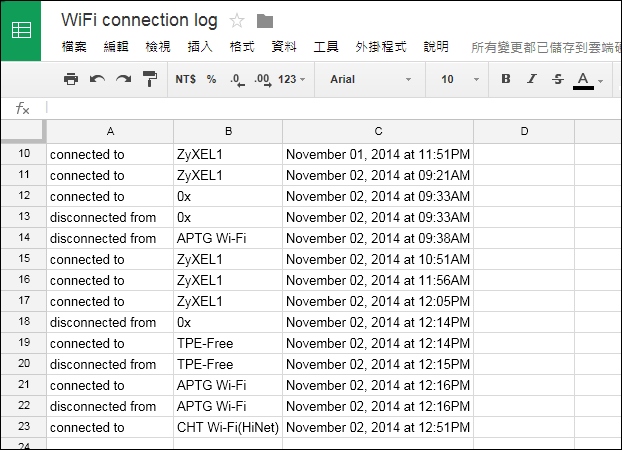This screenshot has width=622, height=450.
Task: Click the row 14 APTG Wi-Fi cell
Action: (x=228, y=238)
